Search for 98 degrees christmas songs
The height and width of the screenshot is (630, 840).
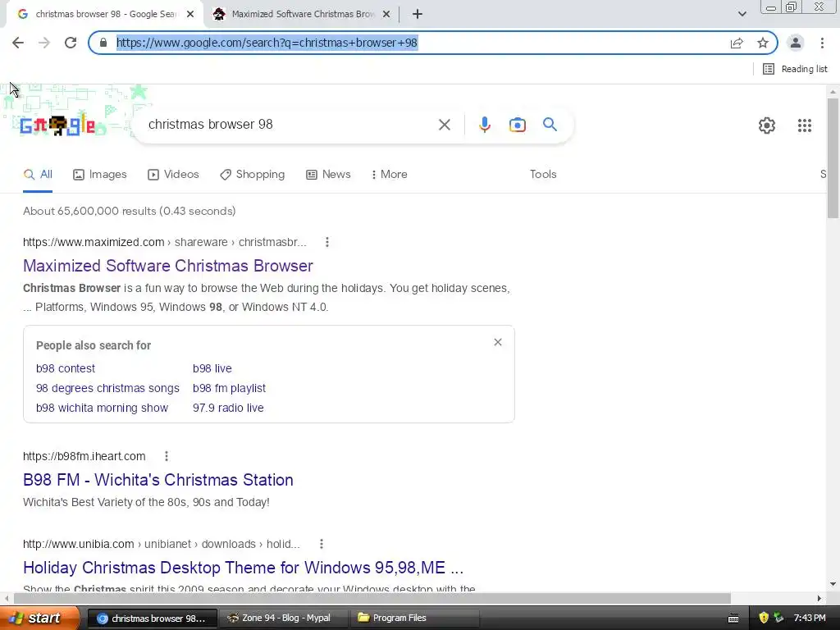click(107, 388)
